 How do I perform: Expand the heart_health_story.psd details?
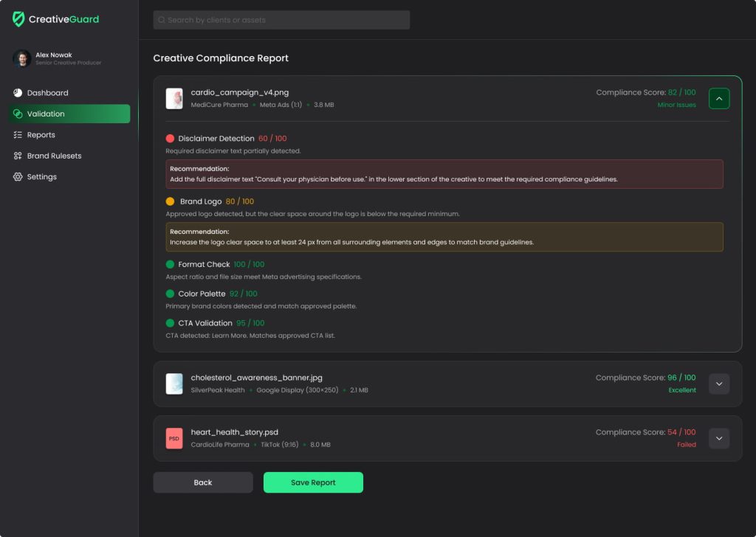(718, 437)
